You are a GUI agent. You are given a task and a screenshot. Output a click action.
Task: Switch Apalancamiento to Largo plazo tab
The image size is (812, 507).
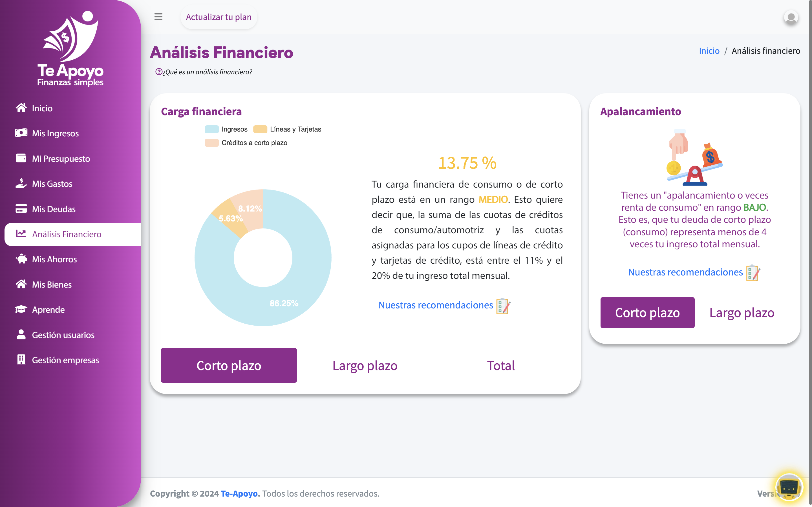(742, 313)
